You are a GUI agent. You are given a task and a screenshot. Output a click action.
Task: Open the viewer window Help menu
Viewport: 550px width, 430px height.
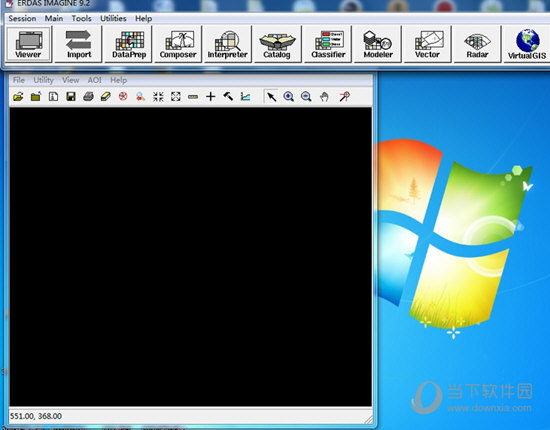coord(119,80)
